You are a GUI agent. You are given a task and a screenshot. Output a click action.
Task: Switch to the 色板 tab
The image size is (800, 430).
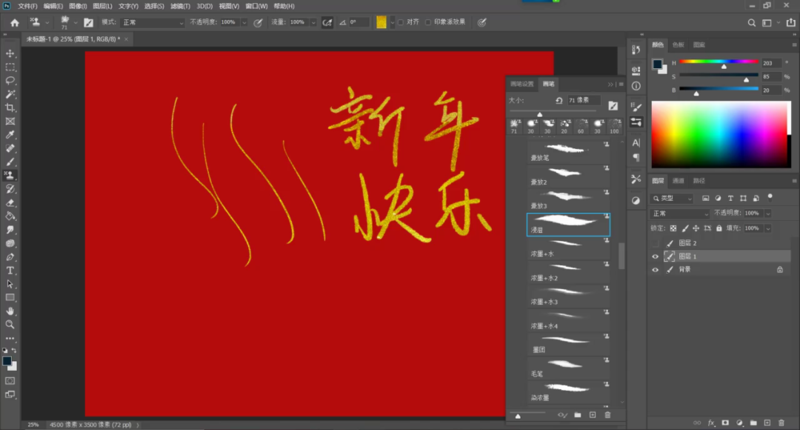(678, 45)
